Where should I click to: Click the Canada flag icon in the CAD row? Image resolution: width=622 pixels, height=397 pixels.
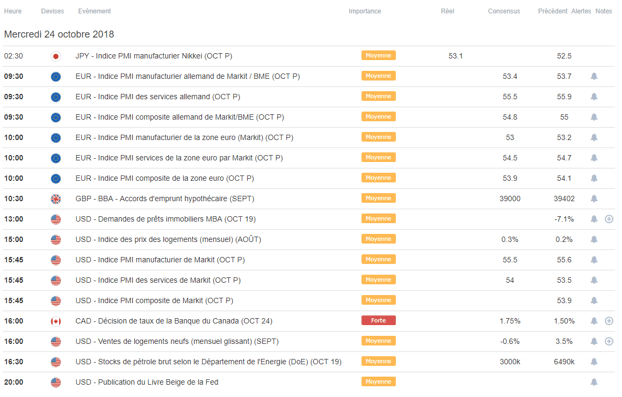(56, 321)
